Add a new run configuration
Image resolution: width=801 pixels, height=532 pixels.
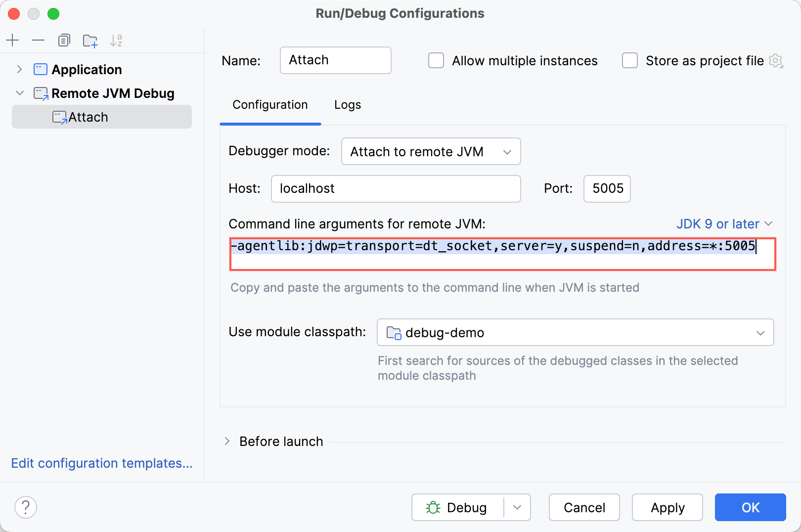click(12, 40)
